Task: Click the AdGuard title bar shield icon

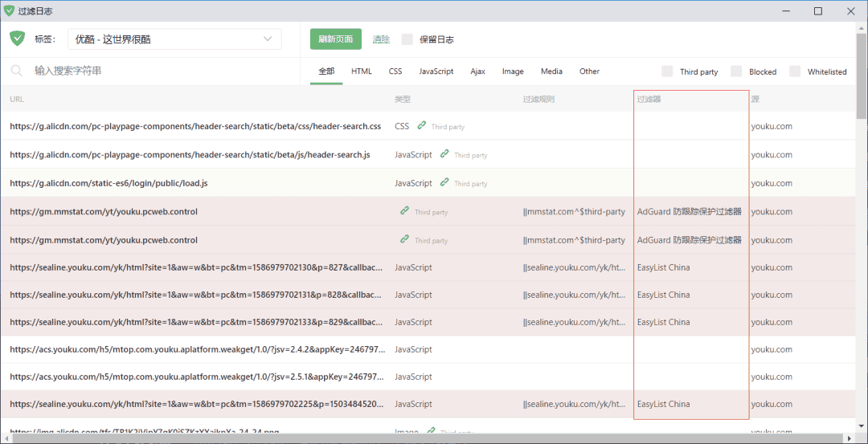Action: pos(10,10)
